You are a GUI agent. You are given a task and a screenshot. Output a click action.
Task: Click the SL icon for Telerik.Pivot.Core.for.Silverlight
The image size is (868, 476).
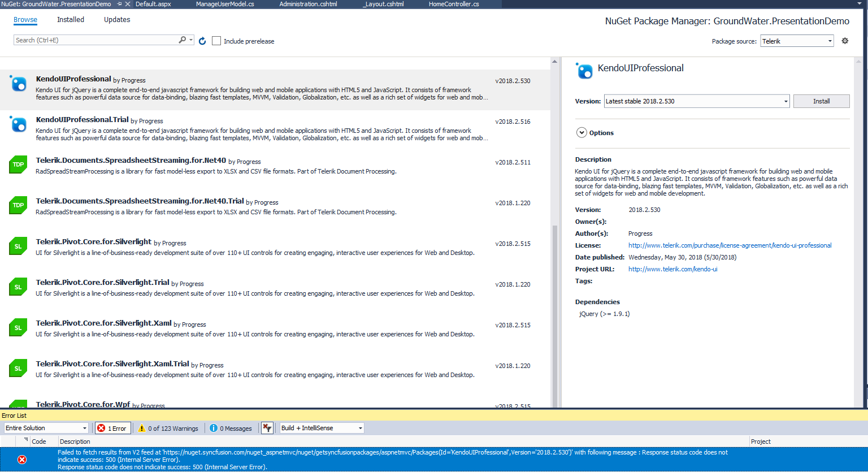[18, 246]
